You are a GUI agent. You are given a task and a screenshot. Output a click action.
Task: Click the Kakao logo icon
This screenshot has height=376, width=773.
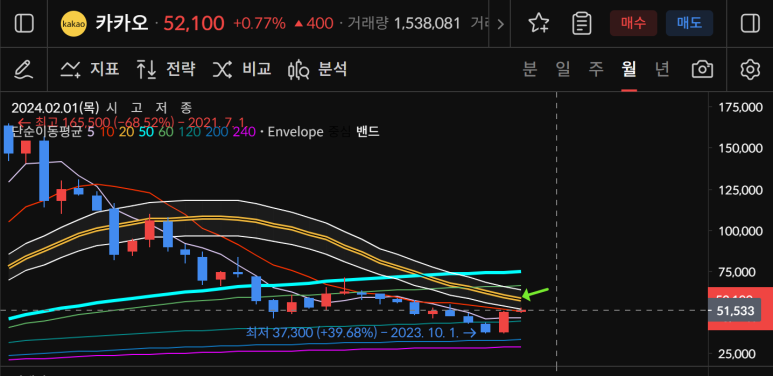[x=73, y=24]
